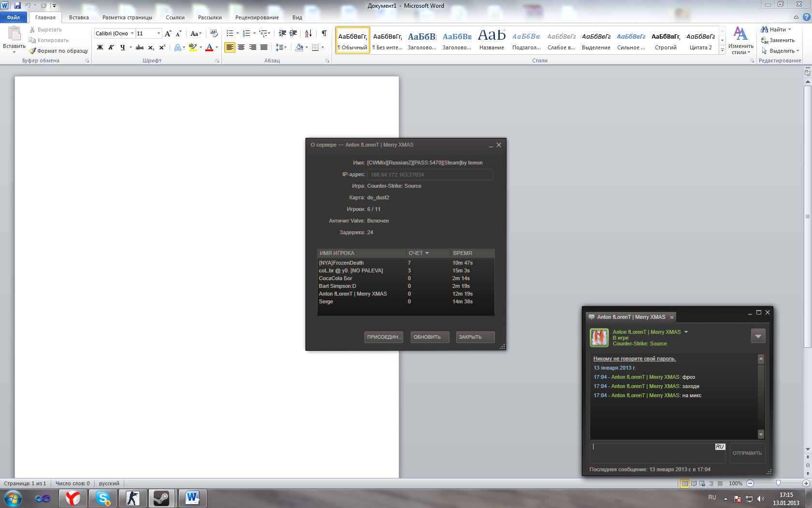
Task: Apply the 'Без инте...' style from the gallery
Action: point(388,40)
